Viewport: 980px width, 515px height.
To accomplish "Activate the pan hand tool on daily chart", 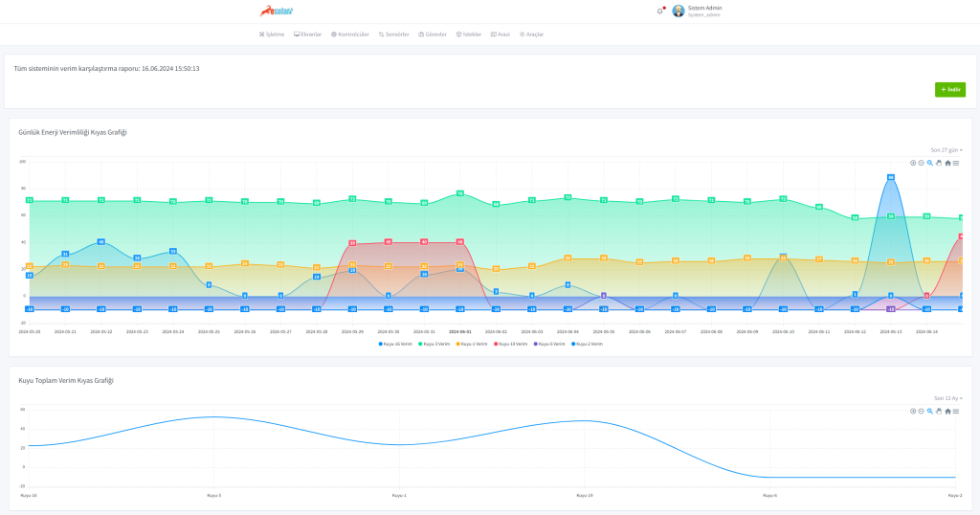I will (x=938, y=163).
